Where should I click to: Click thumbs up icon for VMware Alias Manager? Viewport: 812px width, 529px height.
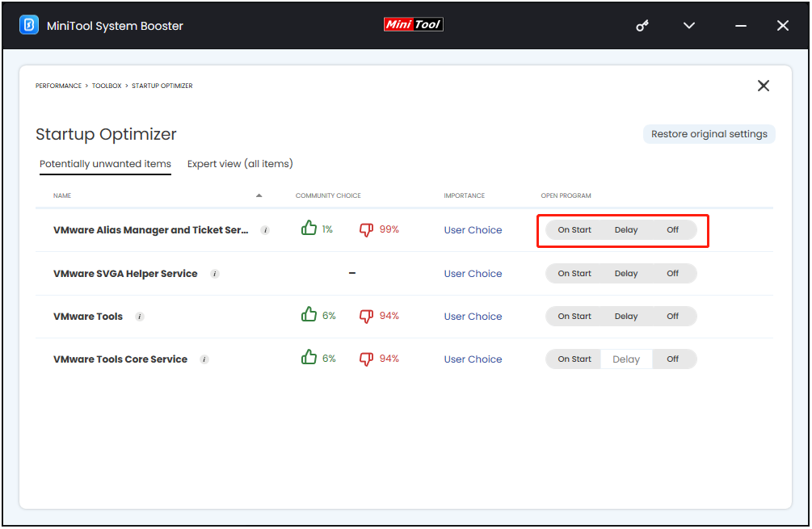coord(309,229)
